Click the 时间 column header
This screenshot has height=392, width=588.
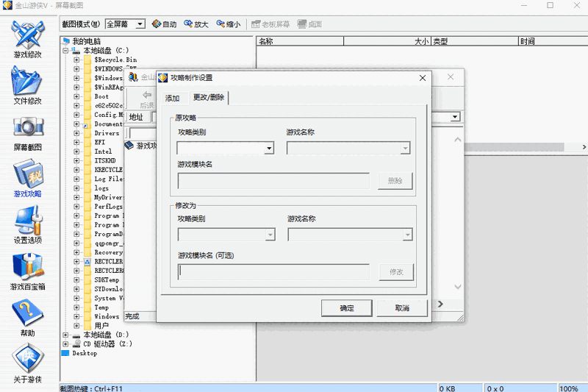(553, 41)
